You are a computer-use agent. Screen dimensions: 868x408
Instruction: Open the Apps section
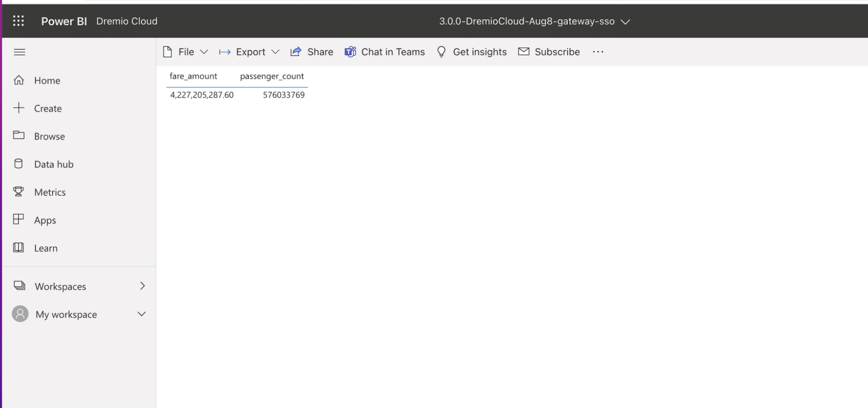(45, 220)
